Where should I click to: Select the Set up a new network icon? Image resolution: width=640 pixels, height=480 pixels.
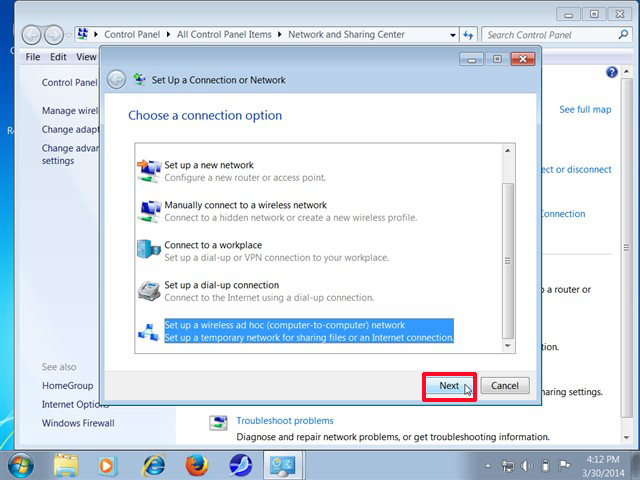pyautogui.click(x=149, y=171)
